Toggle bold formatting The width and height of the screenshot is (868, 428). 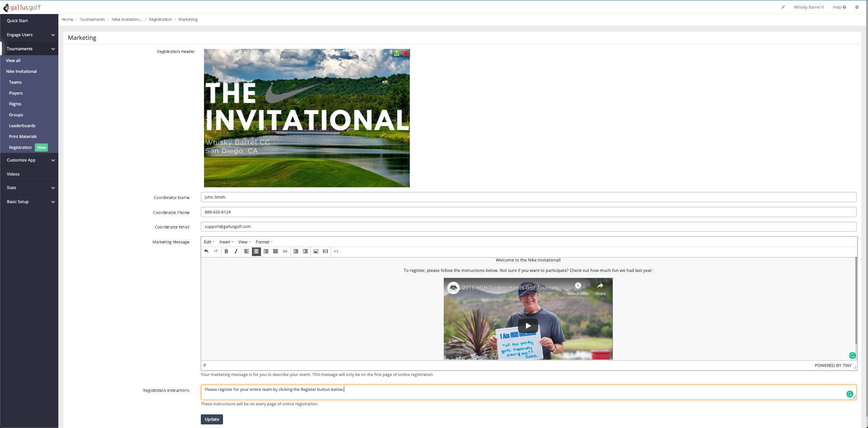[226, 252]
